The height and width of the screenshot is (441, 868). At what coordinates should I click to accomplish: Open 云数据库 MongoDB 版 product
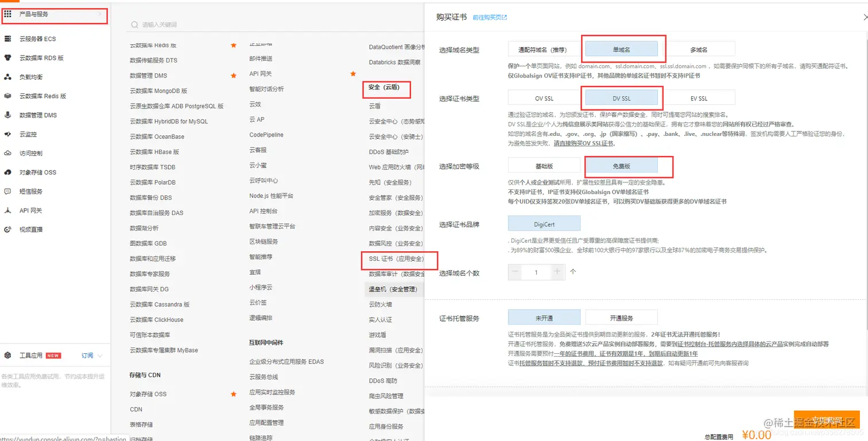click(158, 91)
